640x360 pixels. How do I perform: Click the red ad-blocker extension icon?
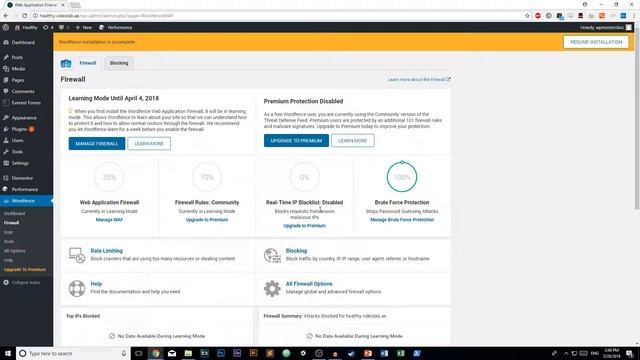coord(538,16)
